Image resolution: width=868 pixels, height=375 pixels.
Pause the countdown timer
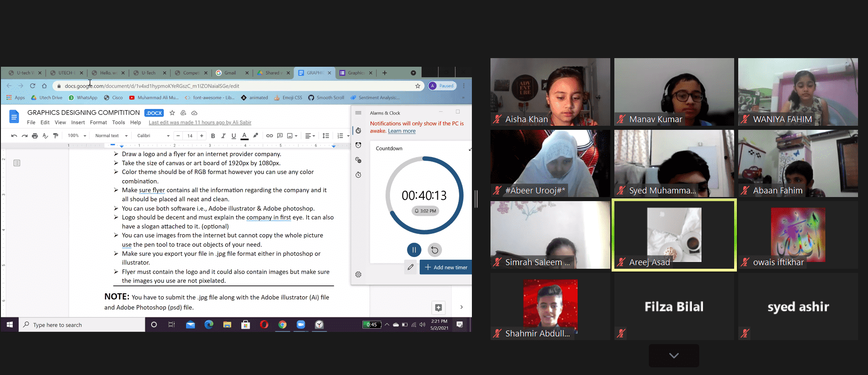[x=414, y=250]
